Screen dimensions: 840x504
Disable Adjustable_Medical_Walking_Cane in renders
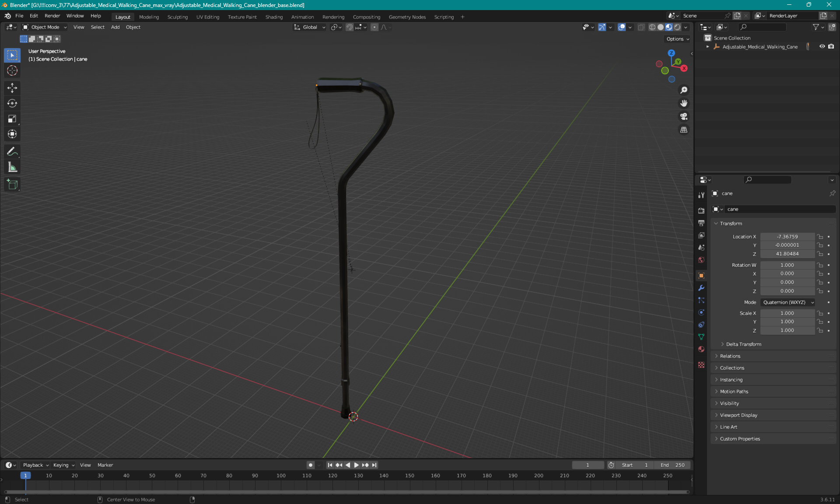click(831, 46)
